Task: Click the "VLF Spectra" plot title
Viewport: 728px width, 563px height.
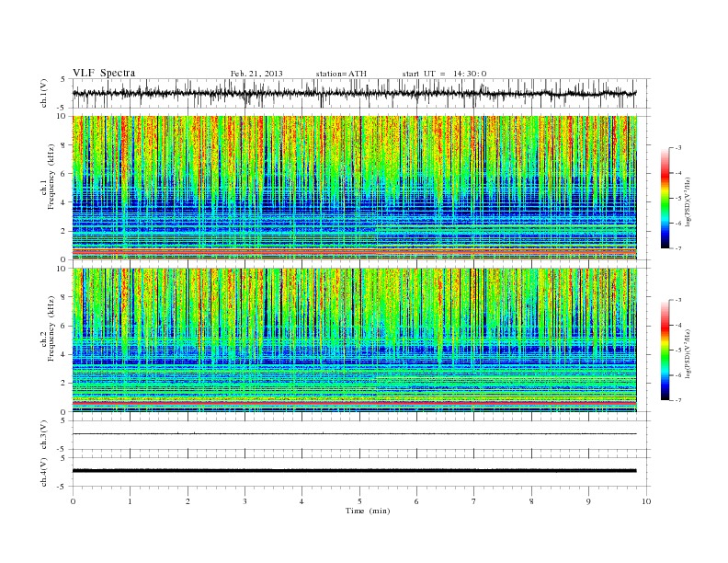Action: [104, 73]
